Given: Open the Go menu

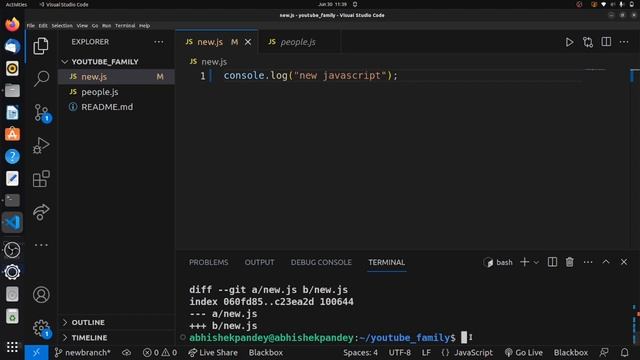Looking at the screenshot, I should point(95,25).
